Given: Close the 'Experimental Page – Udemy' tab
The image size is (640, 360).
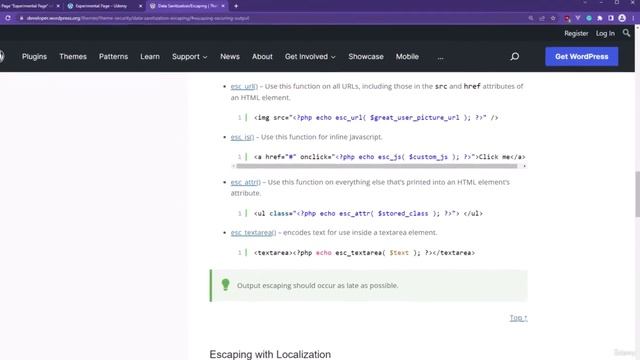Looking at the screenshot, I should pyautogui.click(x=140, y=6).
